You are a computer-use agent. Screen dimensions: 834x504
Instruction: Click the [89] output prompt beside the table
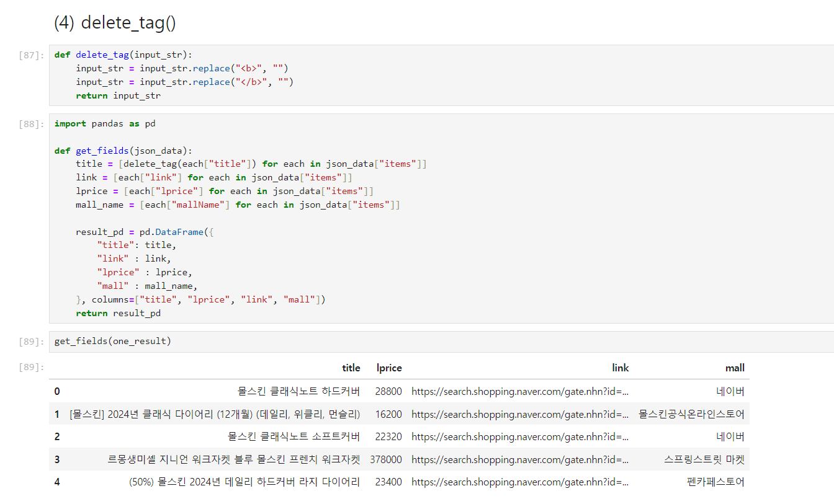pos(31,367)
